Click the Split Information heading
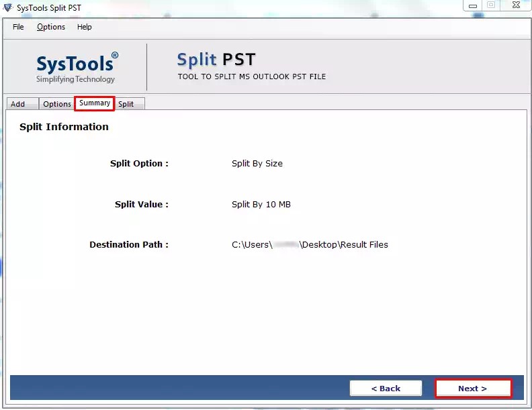The height and width of the screenshot is (410, 532). click(x=64, y=127)
